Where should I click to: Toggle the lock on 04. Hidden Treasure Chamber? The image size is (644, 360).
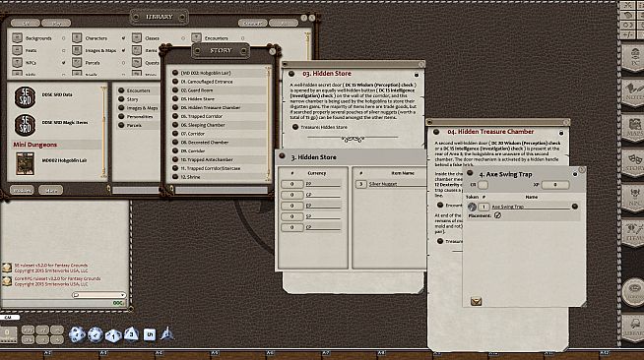[561, 133]
